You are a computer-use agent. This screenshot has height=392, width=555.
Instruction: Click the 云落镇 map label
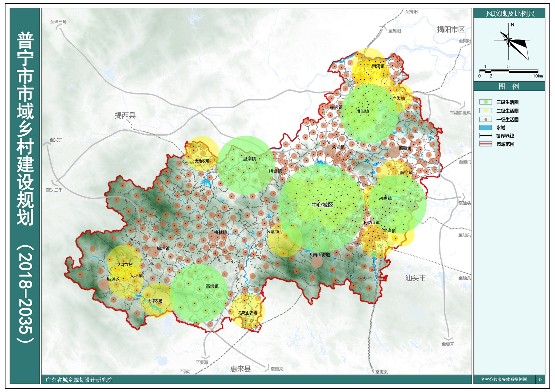[273, 232]
